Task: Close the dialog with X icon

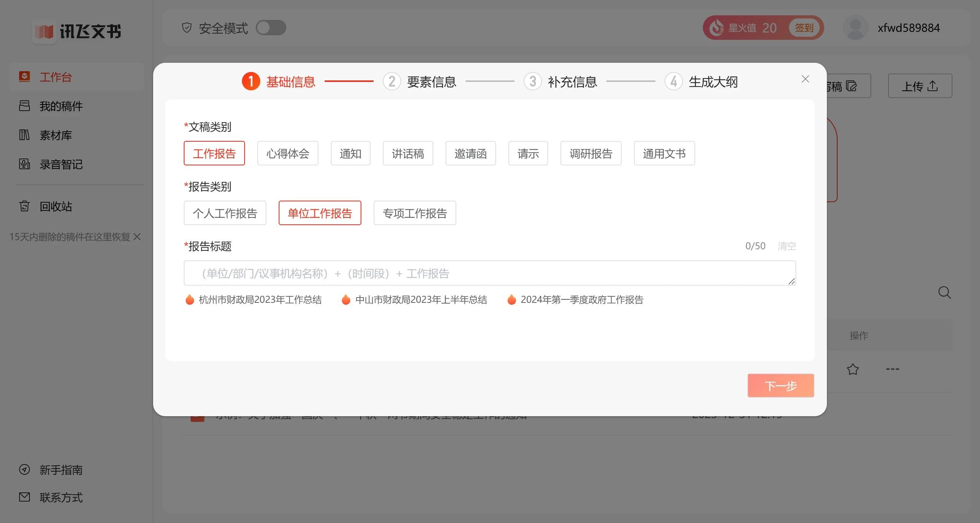Action: click(805, 79)
